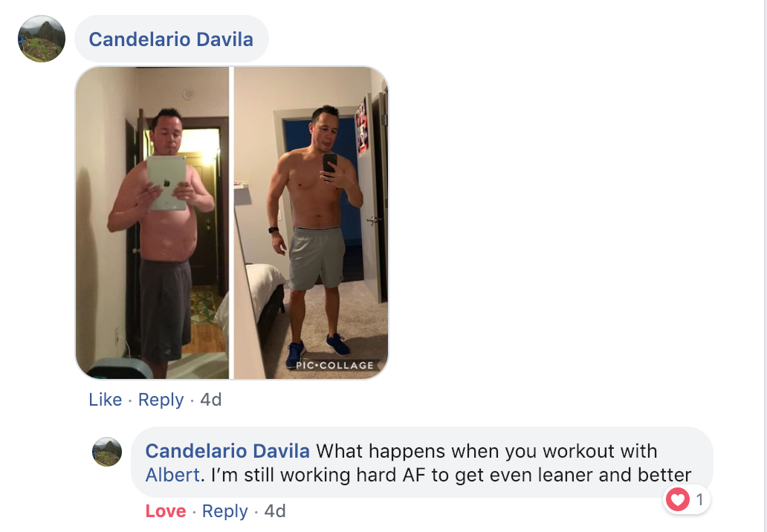Reply to the workout with Albert comment
This screenshot has height=532, width=767.
click(225, 511)
